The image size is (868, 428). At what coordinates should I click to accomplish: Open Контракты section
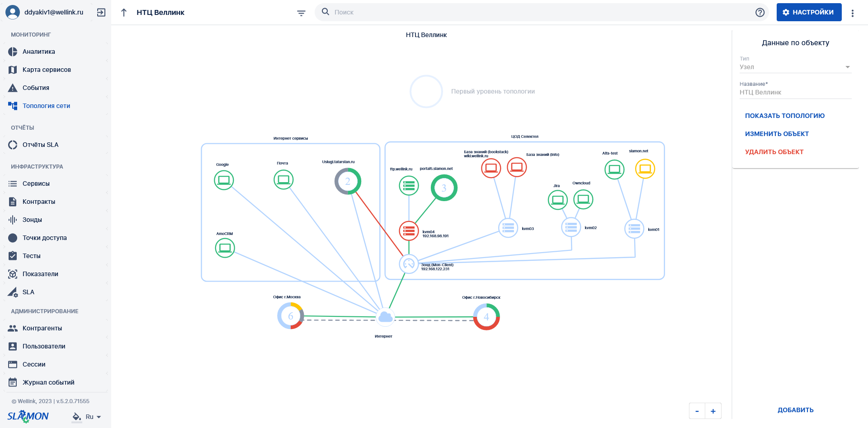[55, 202]
